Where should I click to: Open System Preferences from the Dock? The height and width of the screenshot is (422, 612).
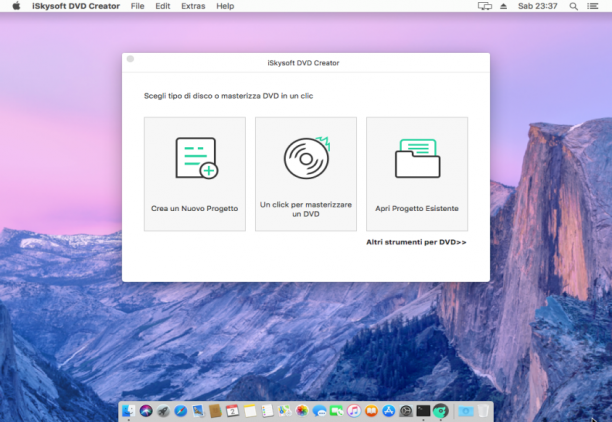406,411
